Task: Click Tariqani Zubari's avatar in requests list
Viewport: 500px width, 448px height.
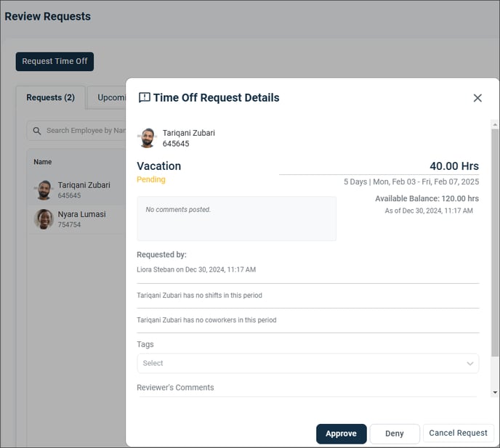Action: point(44,190)
